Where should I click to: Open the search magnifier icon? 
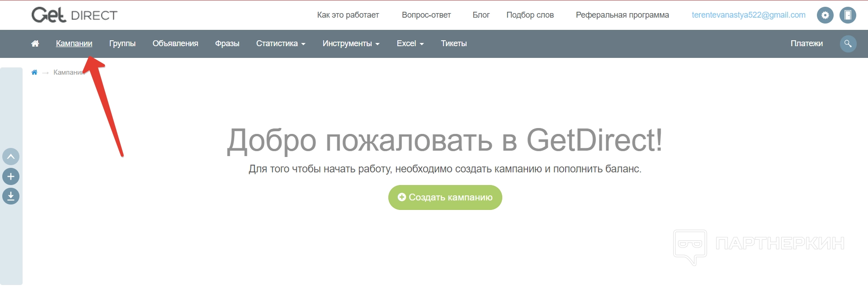(848, 43)
